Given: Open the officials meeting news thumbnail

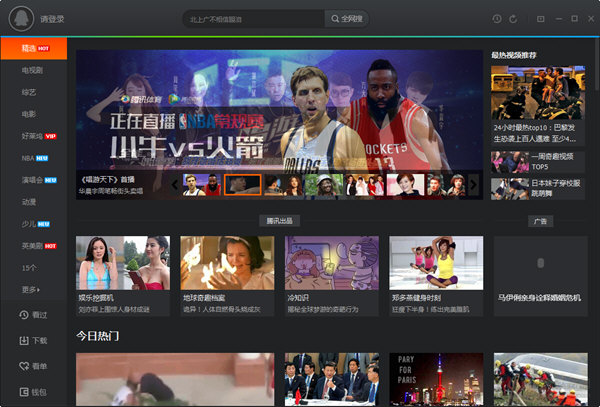Looking at the screenshot, I should 332,379.
